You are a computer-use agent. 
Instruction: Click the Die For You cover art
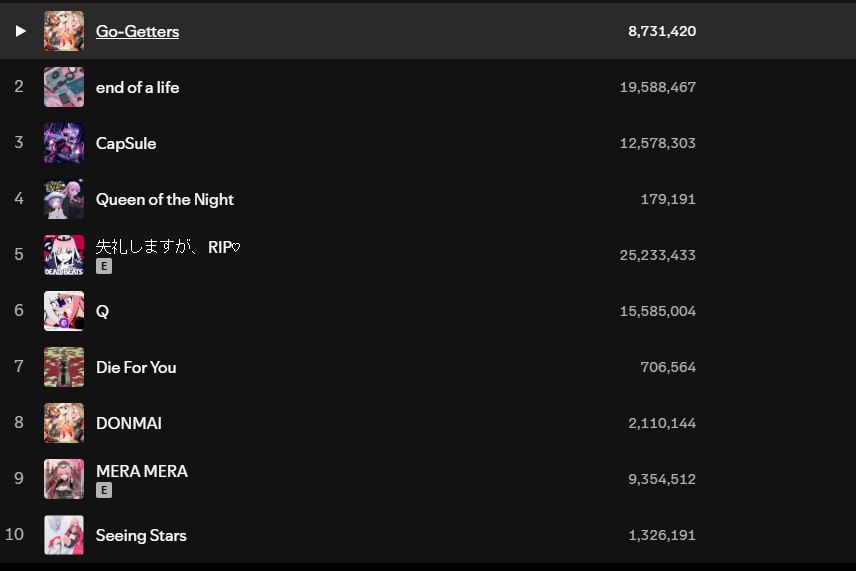[x=64, y=367]
